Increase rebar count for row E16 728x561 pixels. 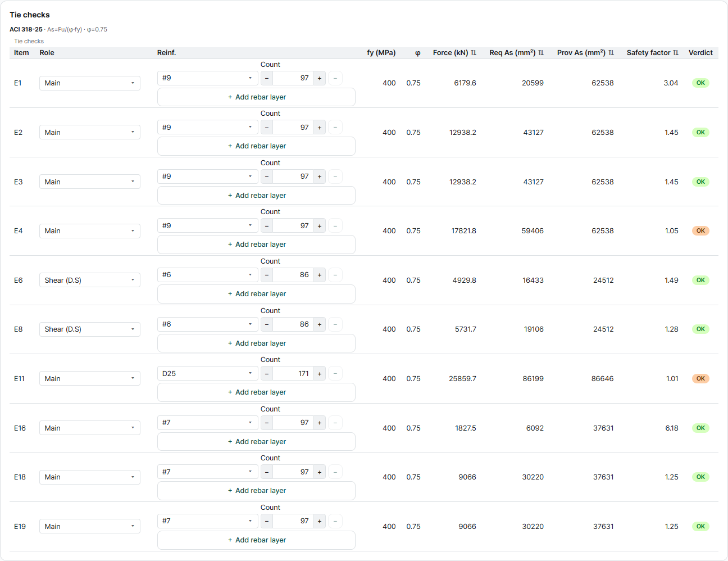pos(320,423)
